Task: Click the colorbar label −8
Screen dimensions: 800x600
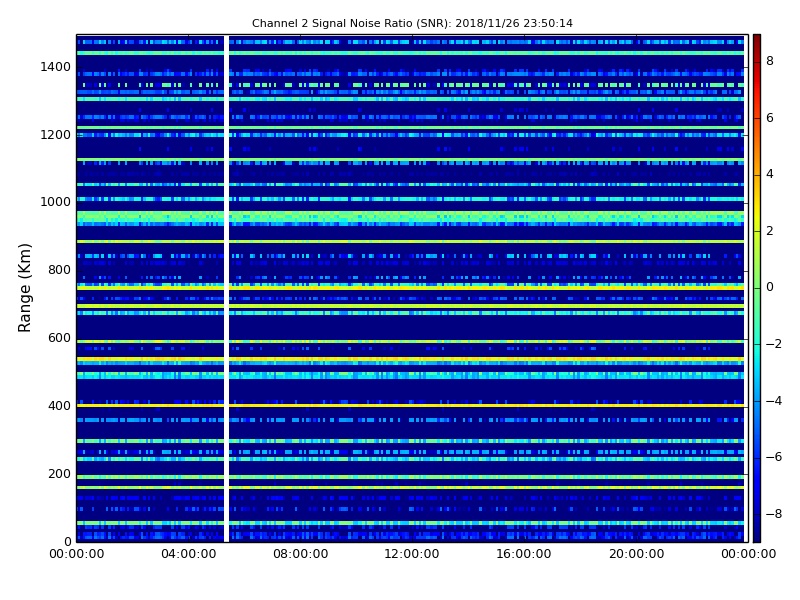Action: click(774, 514)
